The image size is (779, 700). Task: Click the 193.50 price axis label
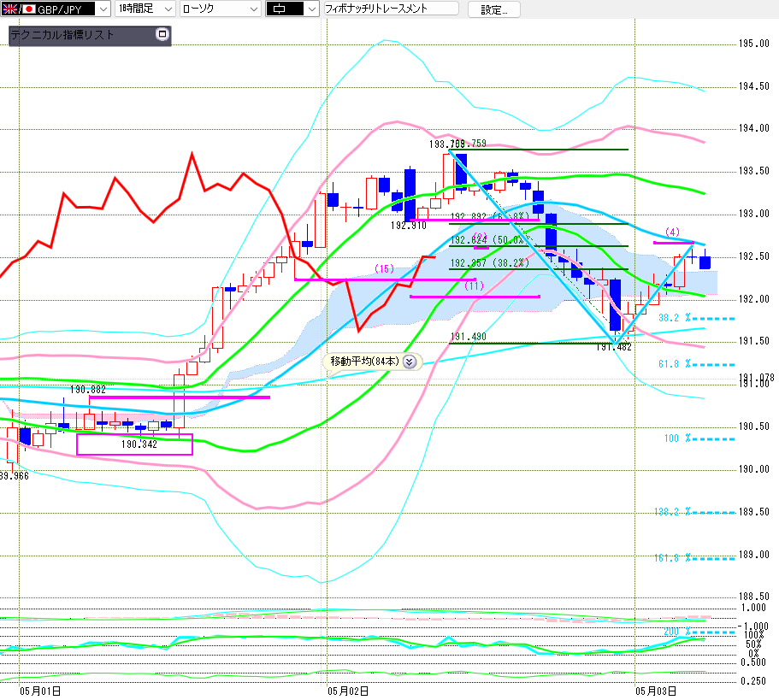[x=753, y=171]
